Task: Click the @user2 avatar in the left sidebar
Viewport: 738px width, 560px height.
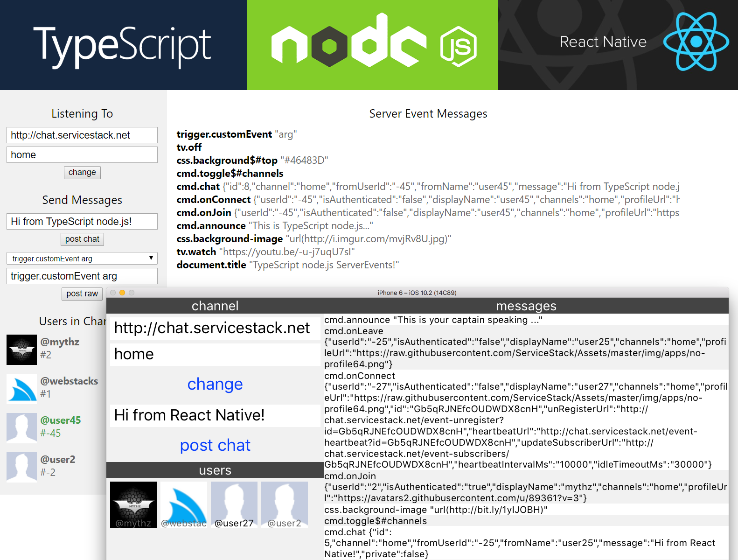Action: 21,467
